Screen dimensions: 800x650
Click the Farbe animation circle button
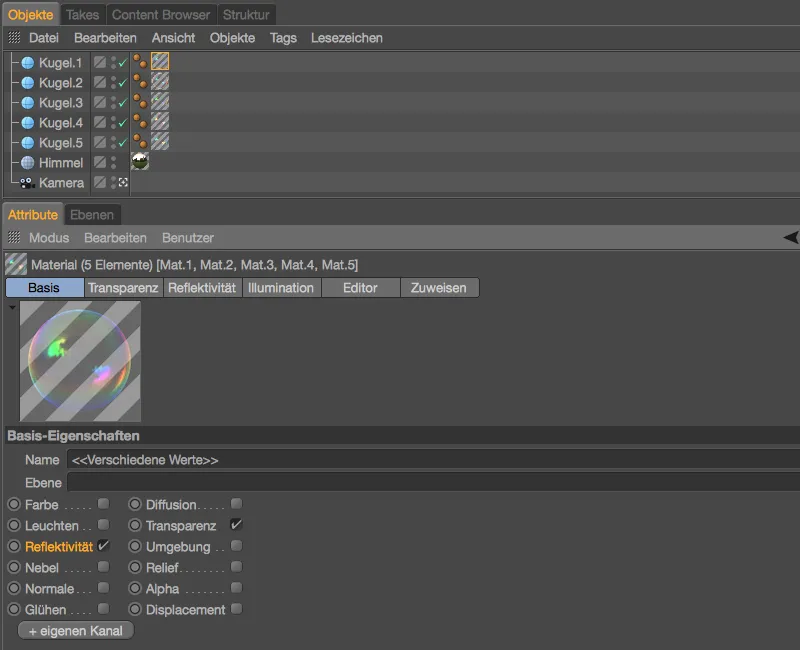(14, 505)
